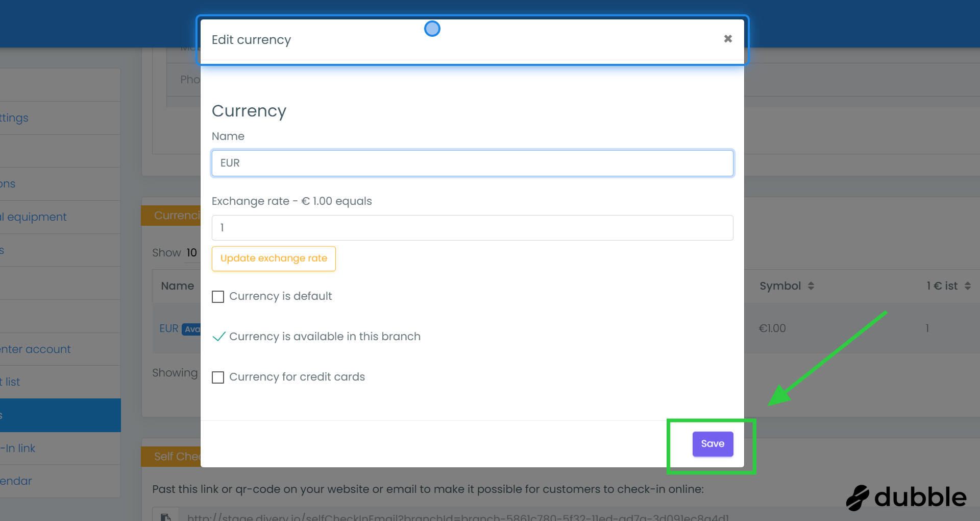Enable Currency for credit cards checkbox
Viewport: 980px width, 521px height.
tap(218, 377)
